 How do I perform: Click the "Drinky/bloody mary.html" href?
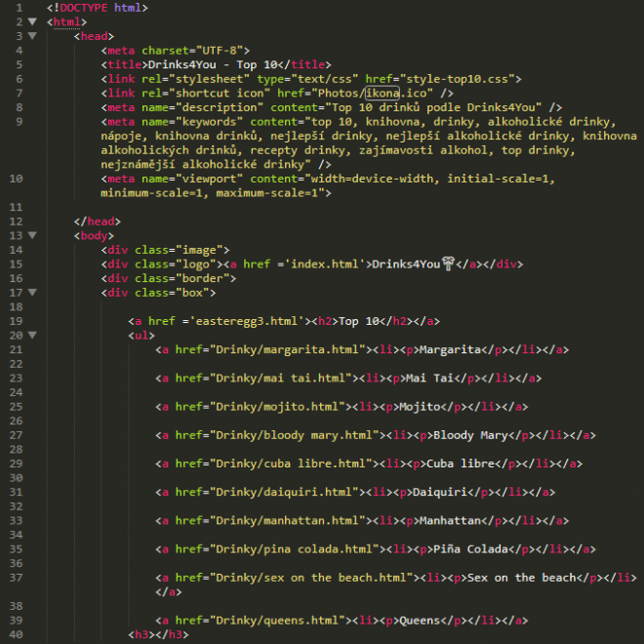pyautogui.click(x=294, y=435)
